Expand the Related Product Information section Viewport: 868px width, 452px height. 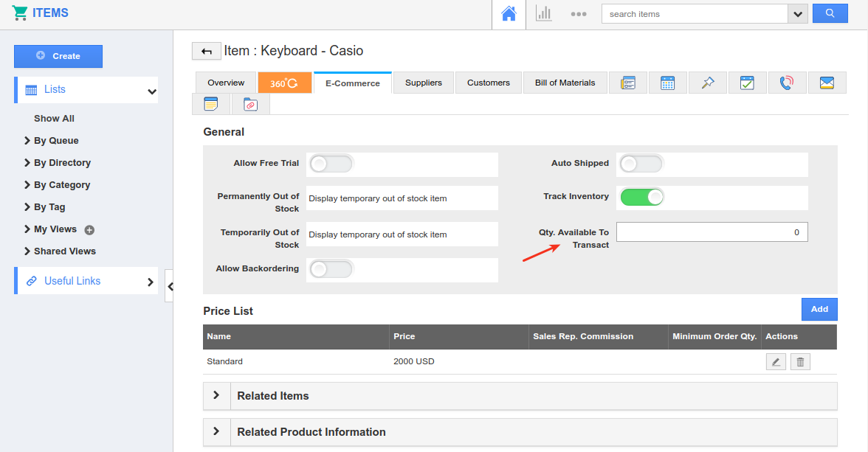(x=216, y=431)
